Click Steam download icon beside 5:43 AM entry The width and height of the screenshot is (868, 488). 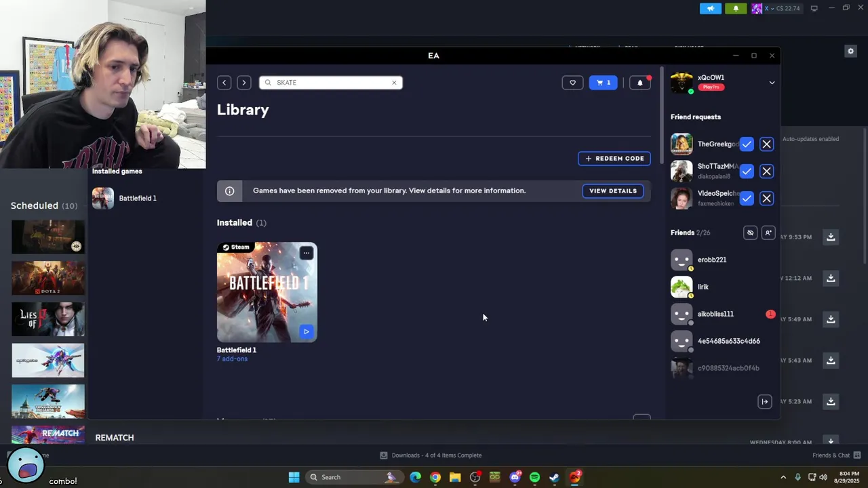(x=831, y=360)
